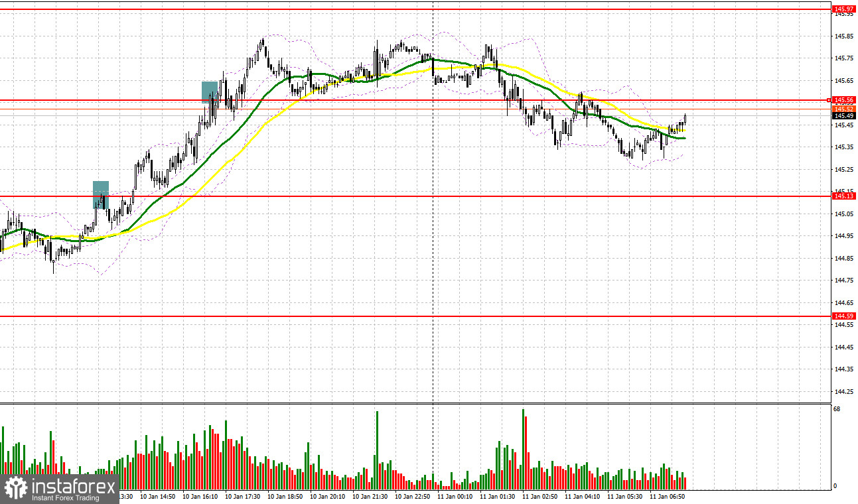Click the 145.75 price axis value
Image resolution: width=858 pixels, height=504 pixels.
[843, 58]
